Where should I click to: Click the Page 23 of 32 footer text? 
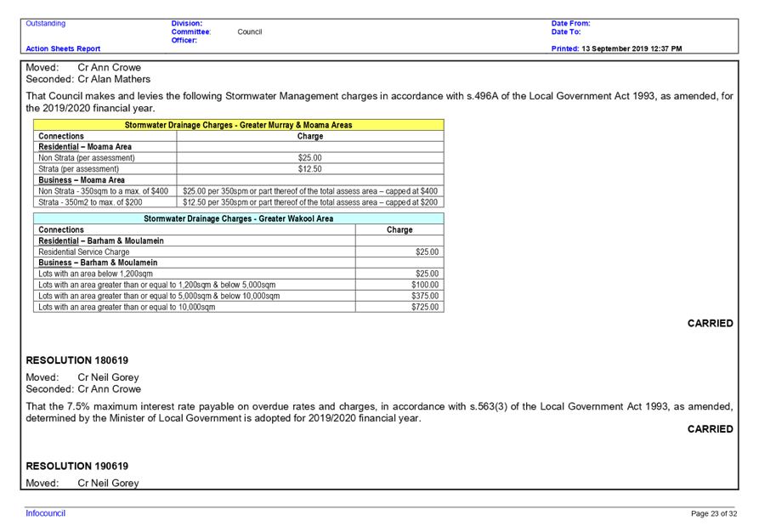pos(714,513)
